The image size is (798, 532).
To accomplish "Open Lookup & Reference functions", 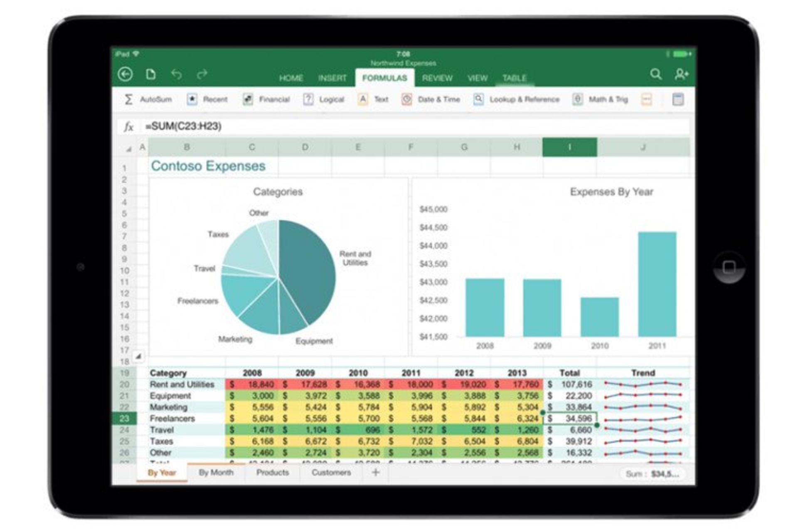I will click(x=516, y=99).
